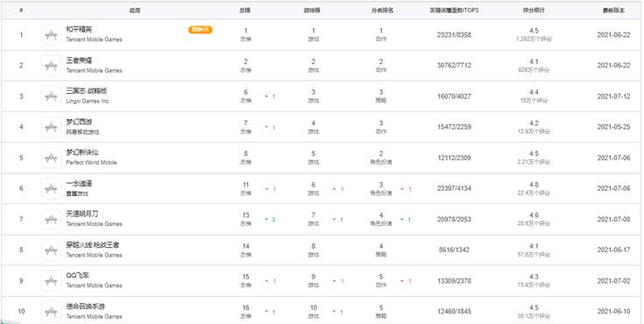This screenshot has width=644, height=324.
Task: Click the 评分统计 column header
Action: [x=534, y=11]
